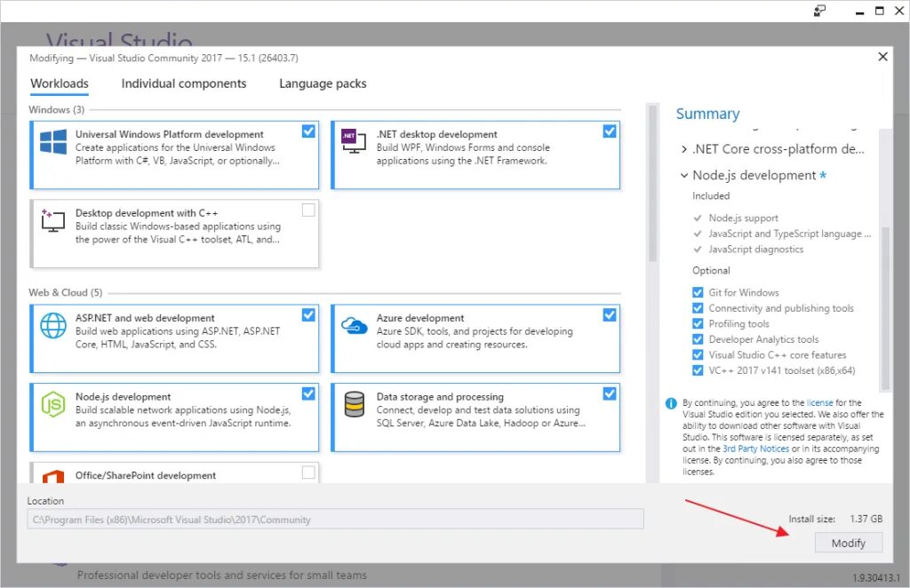910x588 pixels.
Task: Click the Summary heading
Action: [x=707, y=114]
